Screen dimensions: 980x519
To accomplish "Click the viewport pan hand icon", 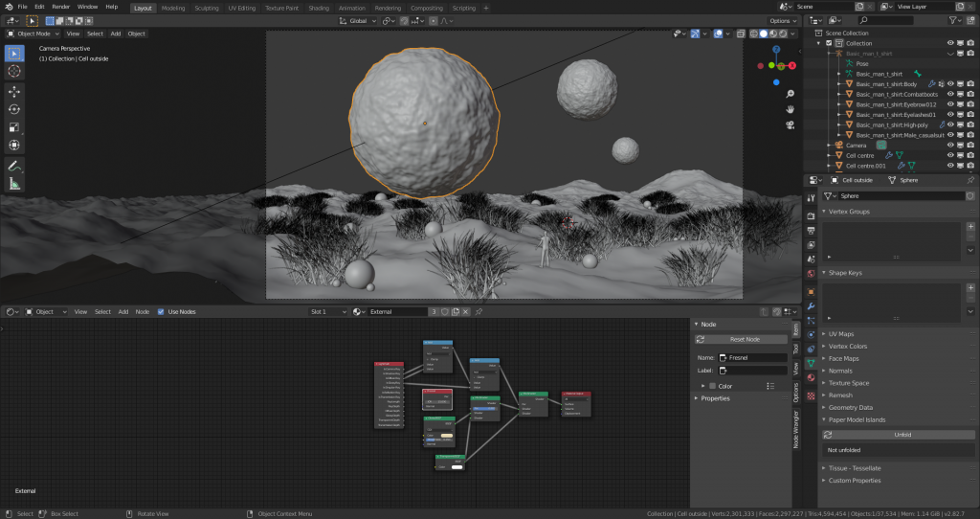I will (790, 109).
